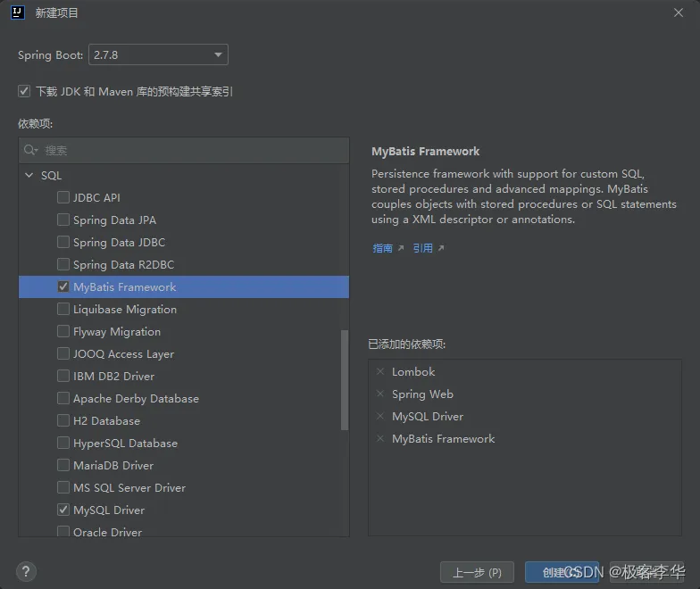Image resolution: width=700 pixels, height=589 pixels.
Task: Click the 创建 create button
Action: pyautogui.click(x=562, y=572)
